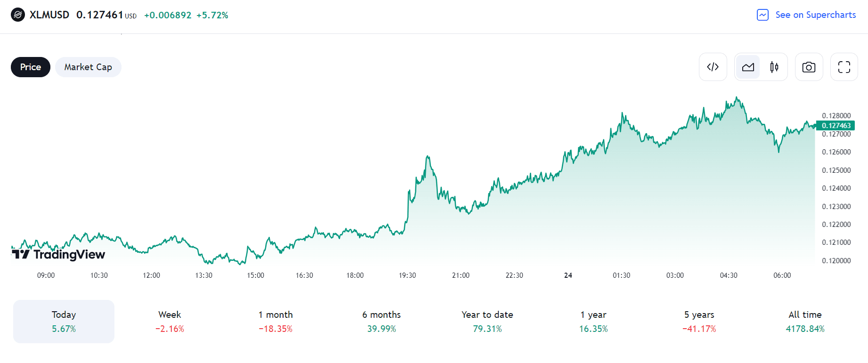Viewport: 868px width, 363px height.
Task: Switch to candlestick chart view
Action: 774,67
